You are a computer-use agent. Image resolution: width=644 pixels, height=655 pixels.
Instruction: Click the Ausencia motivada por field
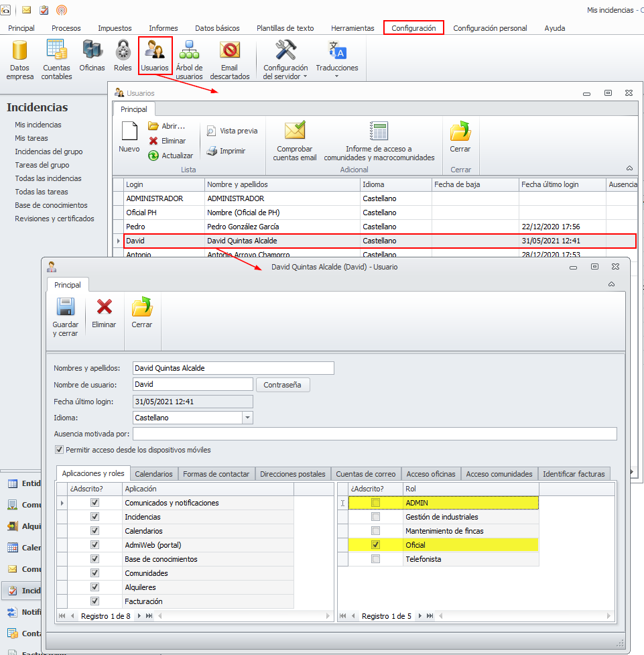pos(375,434)
